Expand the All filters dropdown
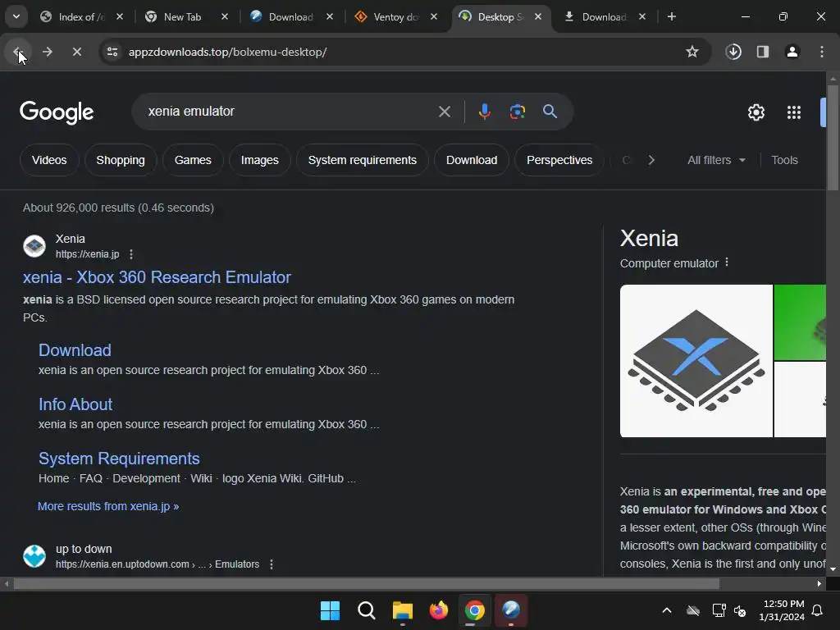The image size is (840, 630). [x=716, y=160]
